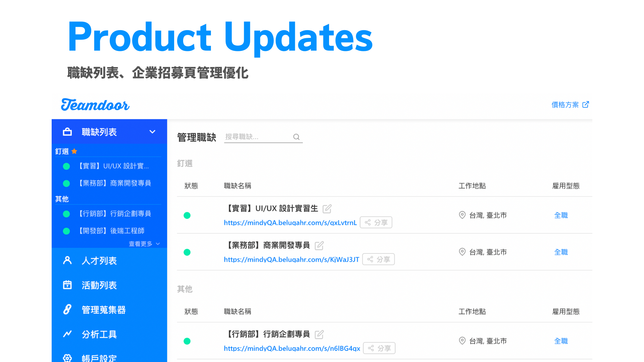Click the briefcase icon beside 職缺列表
This screenshot has height=362, width=644.
tap(67, 132)
